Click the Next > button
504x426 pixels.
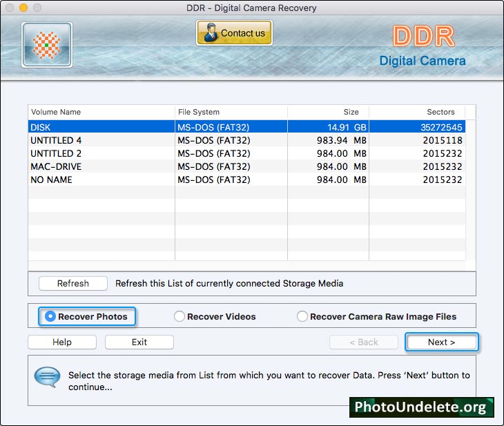tap(442, 342)
